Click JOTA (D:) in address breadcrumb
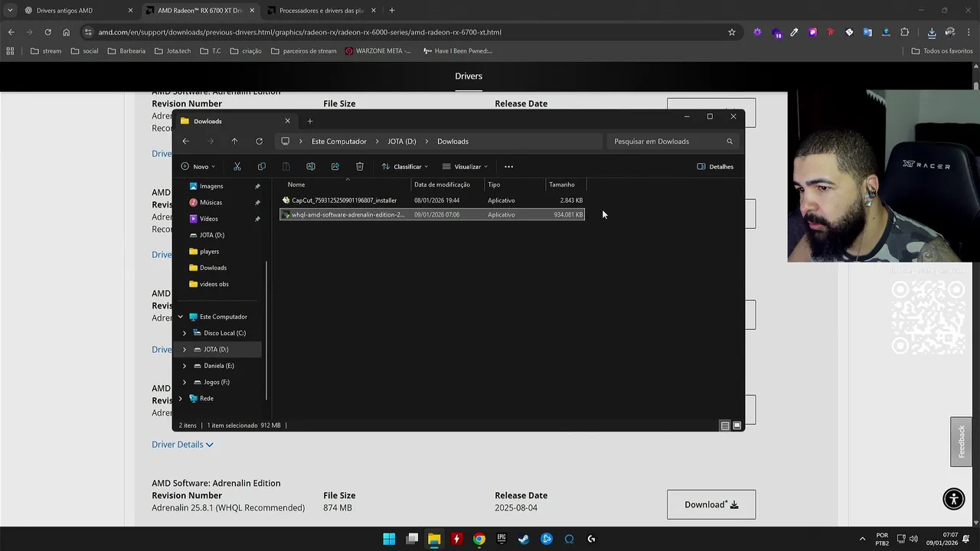This screenshot has width=980, height=551. coord(402,141)
